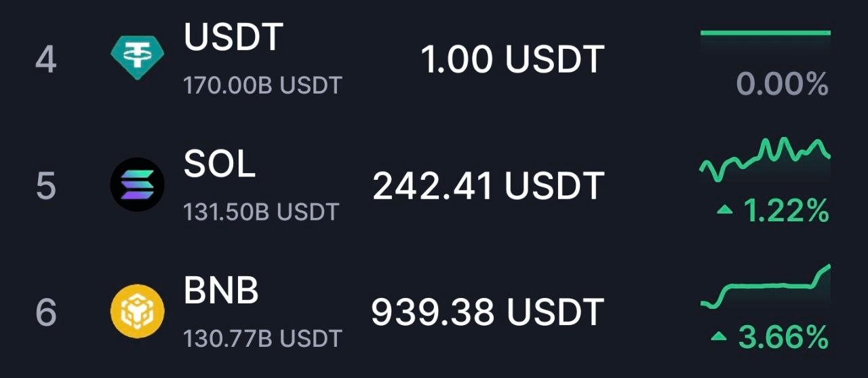
Task: Tap the USDT Tether coin icon
Action: tap(138, 58)
